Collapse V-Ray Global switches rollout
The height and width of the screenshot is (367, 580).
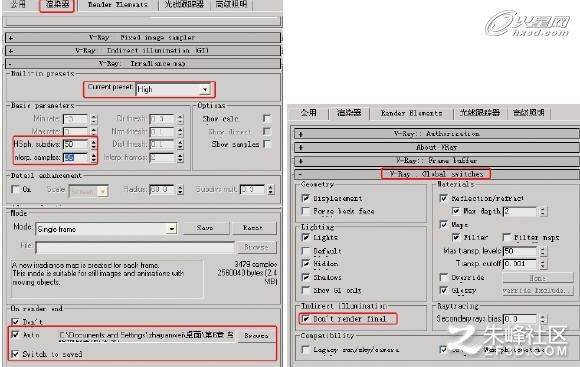click(436, 174)
